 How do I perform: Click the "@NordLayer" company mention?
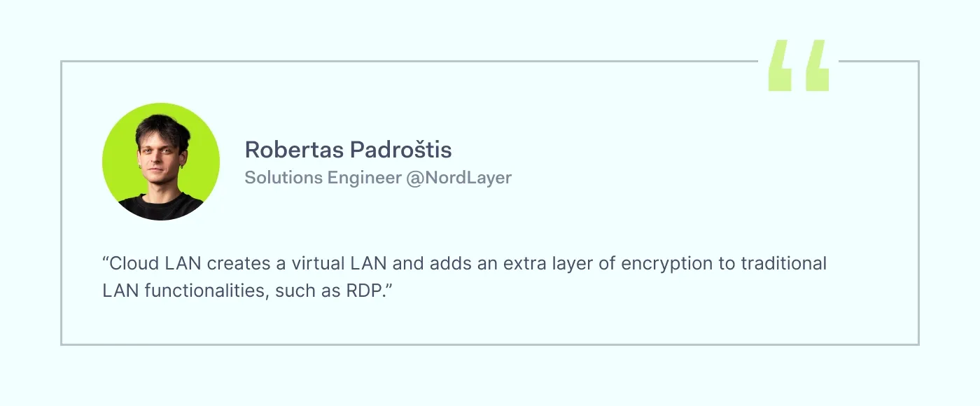coord(458,178)
